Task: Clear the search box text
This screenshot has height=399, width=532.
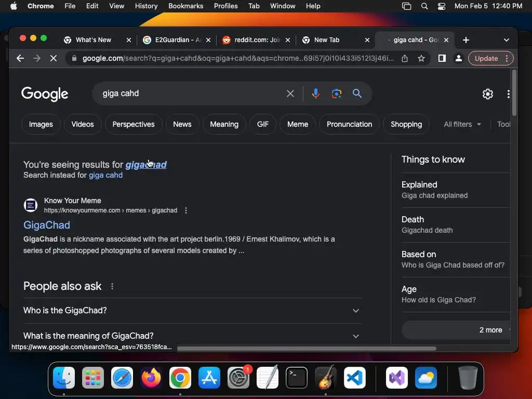Action: click(290, 94)
